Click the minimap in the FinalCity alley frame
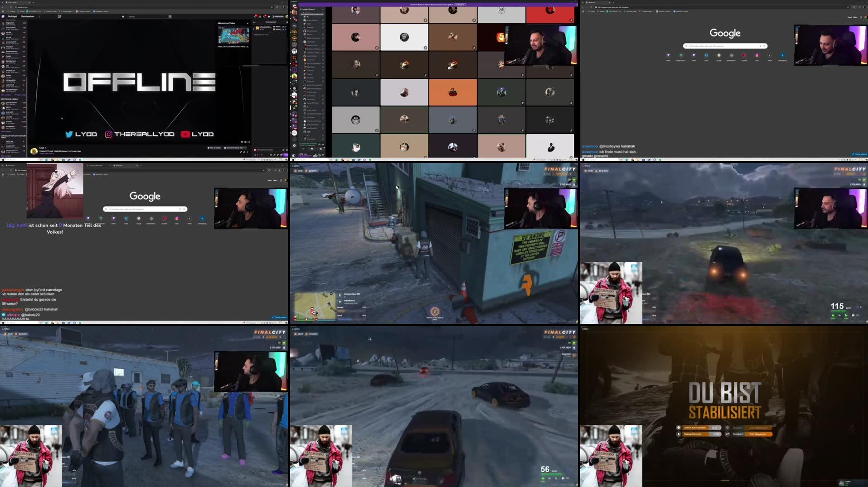Image resolution: width=868 pixels, height=487 pixels. [315, 307]
